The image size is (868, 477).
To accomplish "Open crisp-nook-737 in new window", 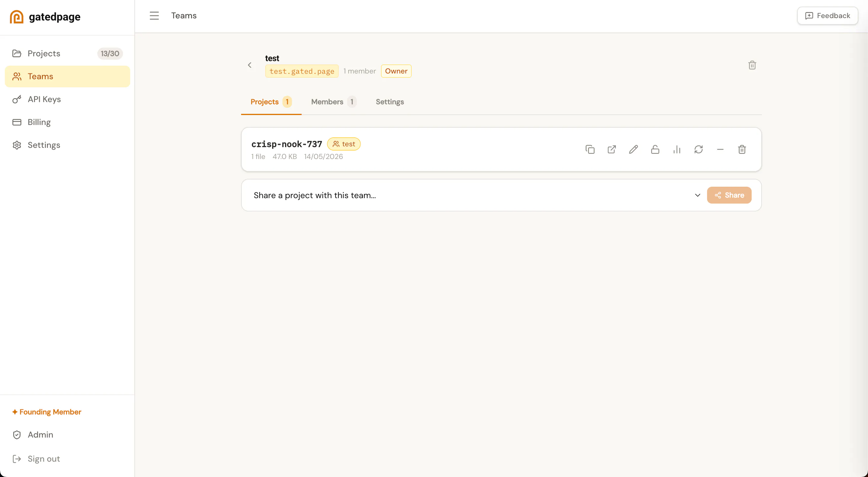I will click(612, 149).
